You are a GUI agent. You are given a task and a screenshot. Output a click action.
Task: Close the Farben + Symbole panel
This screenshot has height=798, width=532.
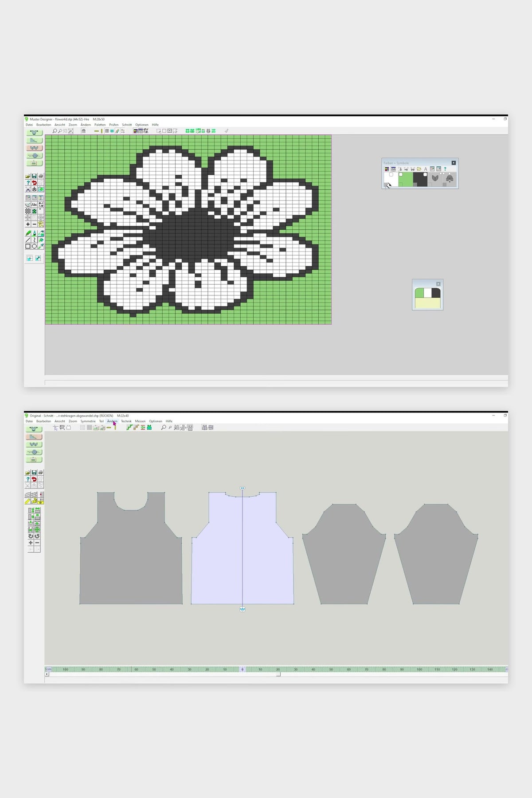click(454, 163)
